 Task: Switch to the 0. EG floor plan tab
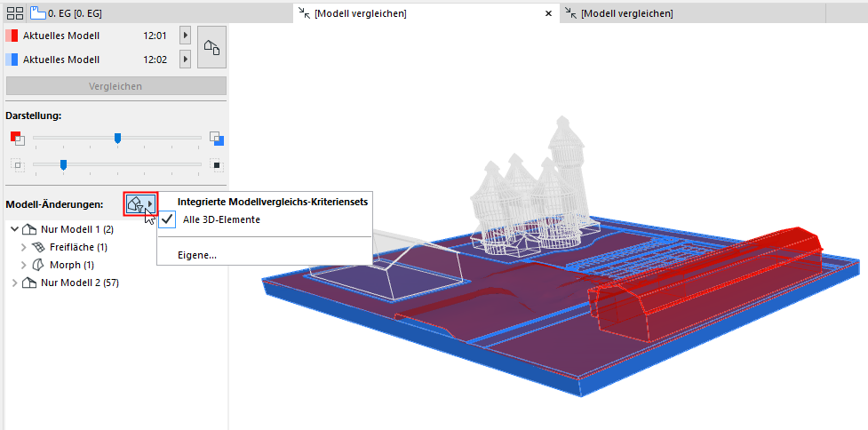(x=161, y=13)
